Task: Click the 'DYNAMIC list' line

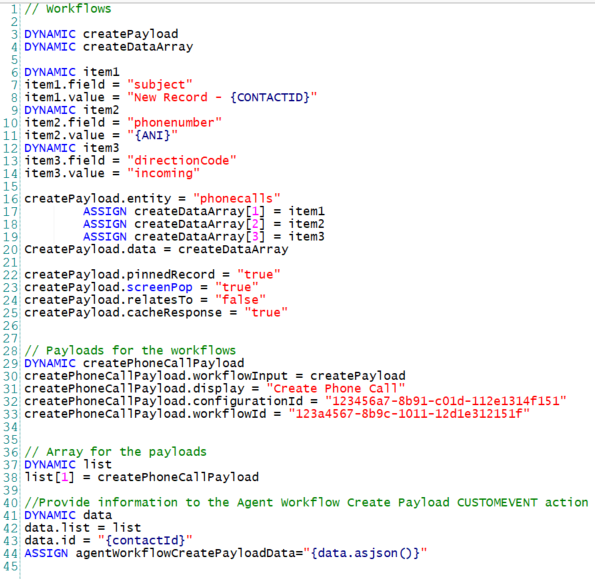Action: point(68,464)
